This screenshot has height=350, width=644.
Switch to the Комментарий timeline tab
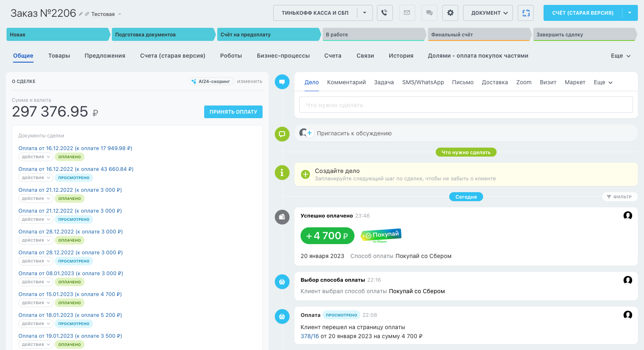(x=346, y=82)
